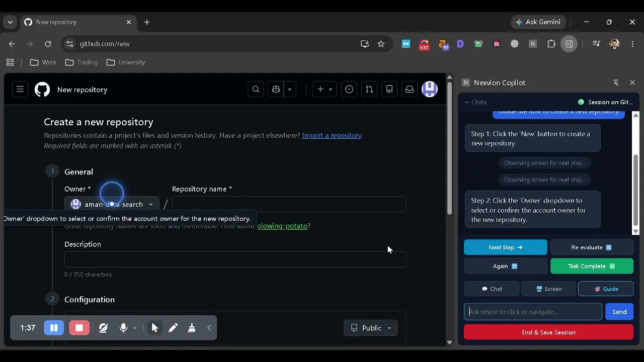Mute the recorder microphone
This screenshot has height=362, width=644.
[123, 328]
